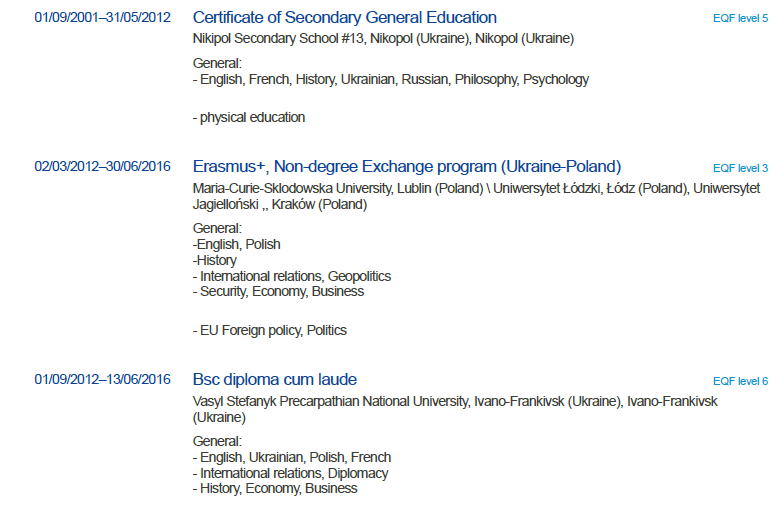Viewport: 784px width, 516px height.
Task: Click the English, Polish line under Erasmus+
Action: [x=237, y=244]
